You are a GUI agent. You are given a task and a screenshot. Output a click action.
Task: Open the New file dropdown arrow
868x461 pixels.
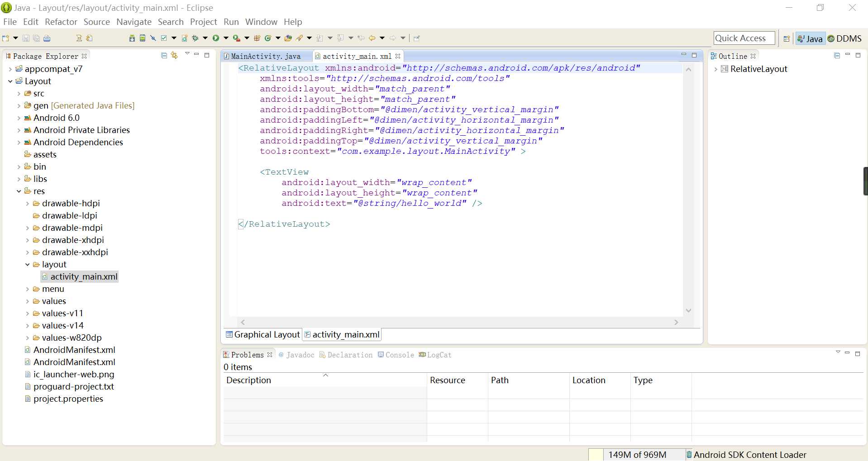[x=15, y=38]
